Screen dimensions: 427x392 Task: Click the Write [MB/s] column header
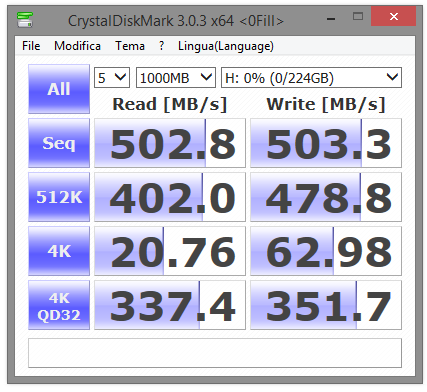coord(326,104)
